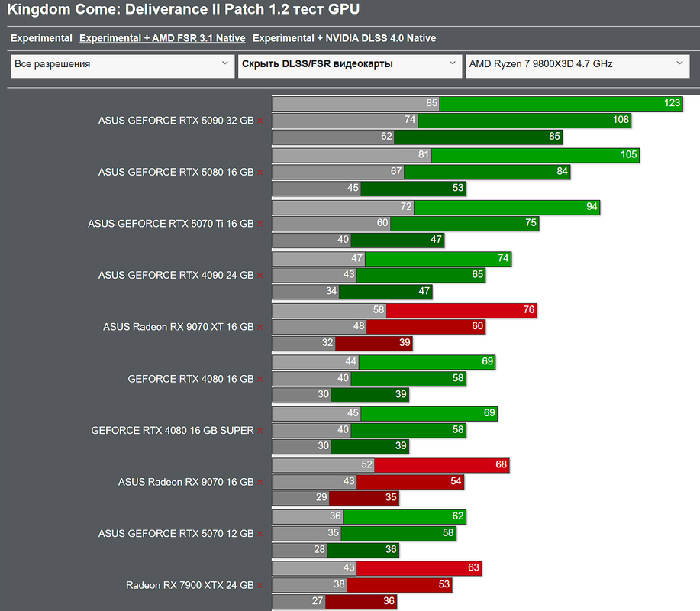The height and width of the screenshot is (611, 700).
Task: Click the ASUS GEFORCE RTX 4090 24 GB label
Action: click(x=176, y=276)
